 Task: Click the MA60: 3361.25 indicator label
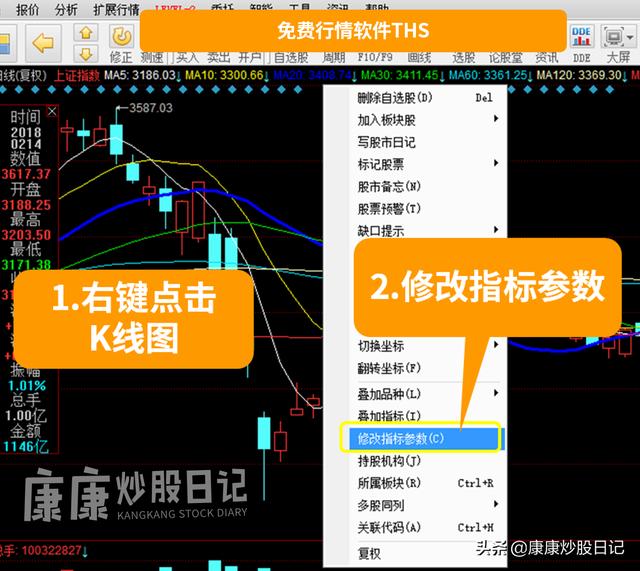[488, 76]
